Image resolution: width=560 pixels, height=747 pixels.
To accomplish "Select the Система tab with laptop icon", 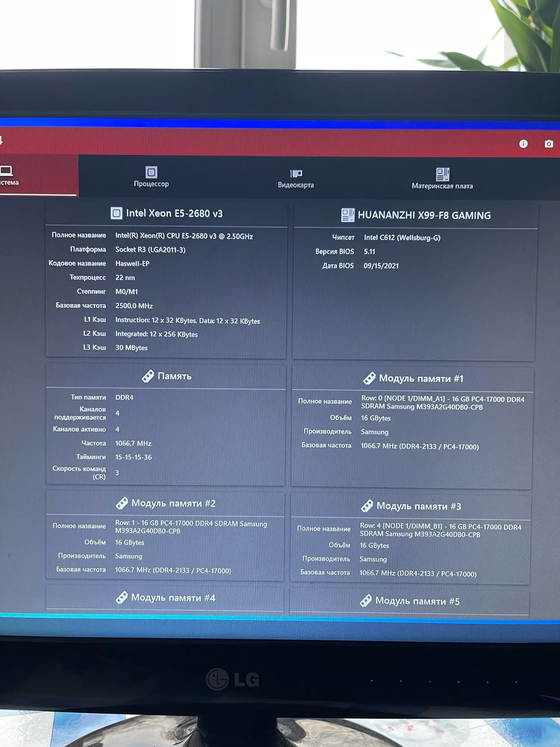I will tap(10, 176).
